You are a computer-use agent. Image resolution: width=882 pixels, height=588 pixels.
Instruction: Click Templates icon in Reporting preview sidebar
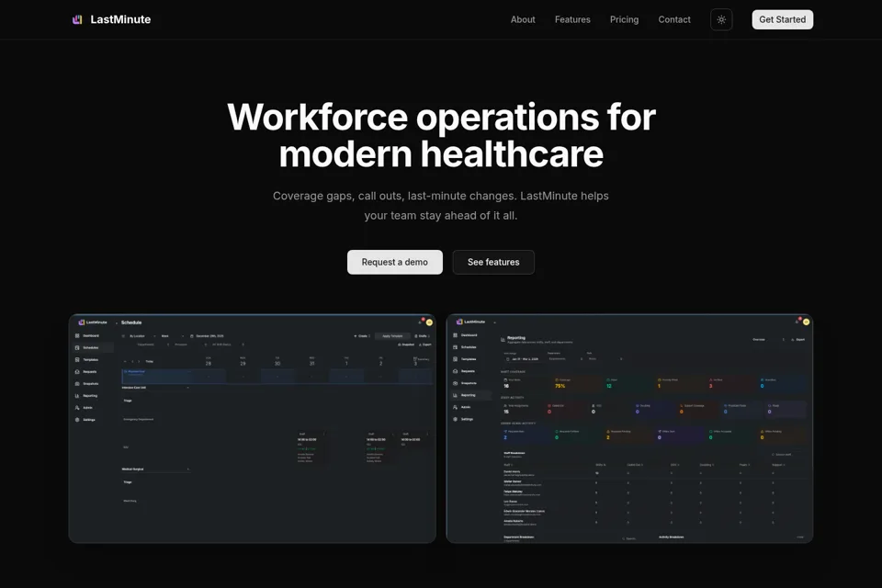tap(455, 359)
